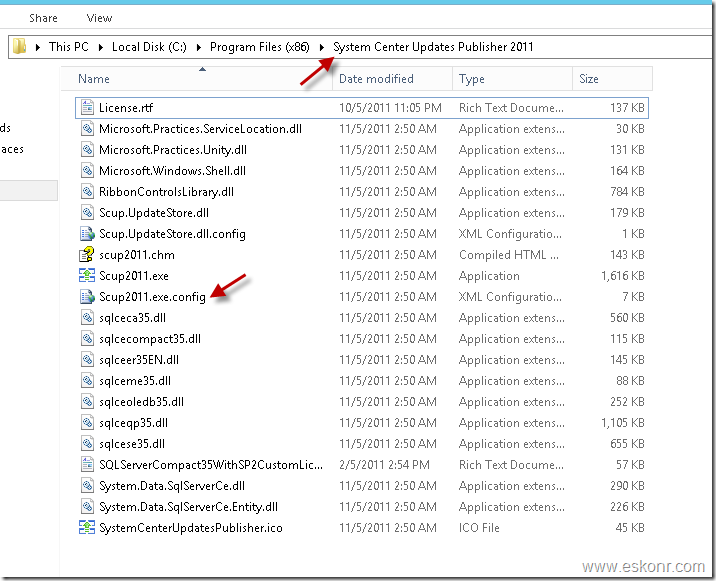Expand the arrow after This PC
This screenshot has height=581, width=716.
click(x=100, y=47)
